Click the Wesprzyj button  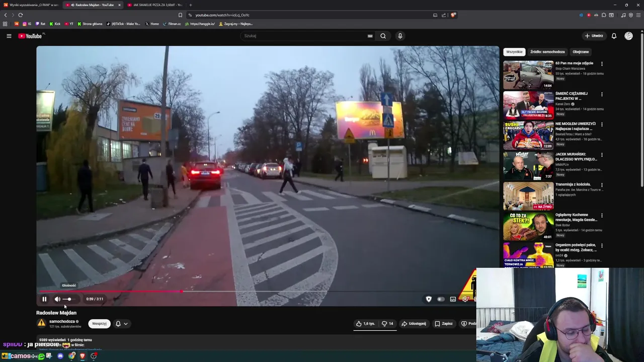[99, 324]
